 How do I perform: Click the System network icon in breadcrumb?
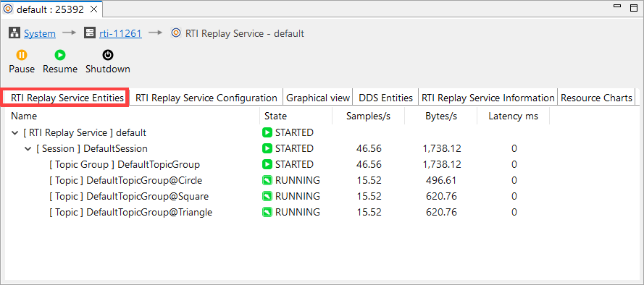coord(14,33)
